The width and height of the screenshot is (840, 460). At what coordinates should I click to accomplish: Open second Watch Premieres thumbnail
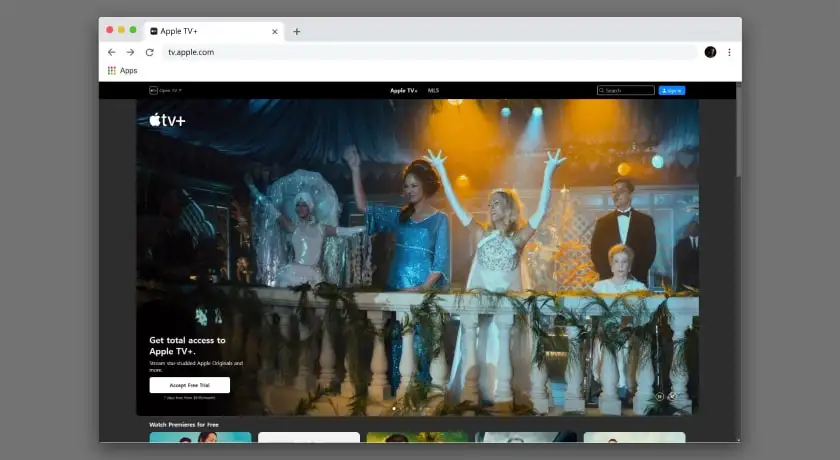tap(309, 437)
